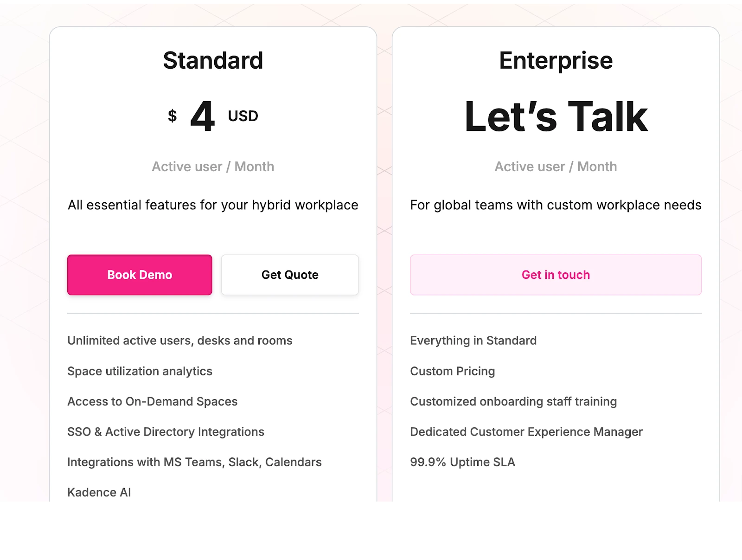This screenshot has width=742, height=560.
Task: Select Get in touch under Enterprise
Action: (556, 275)
